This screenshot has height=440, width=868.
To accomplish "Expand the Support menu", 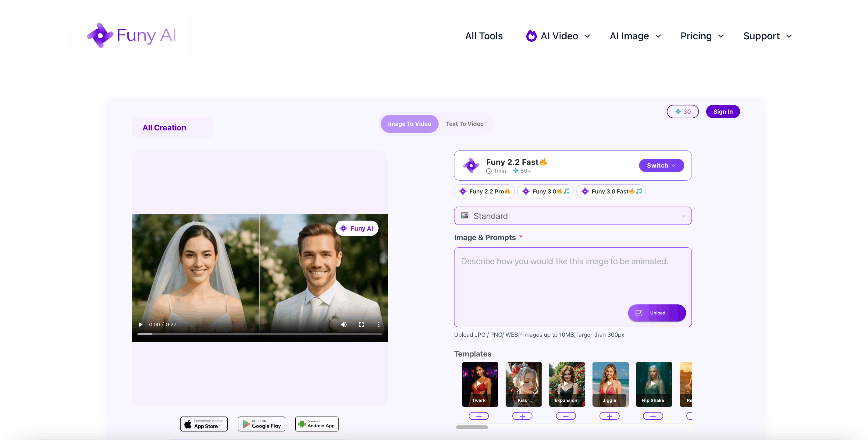I will click(x=768, y=36).
